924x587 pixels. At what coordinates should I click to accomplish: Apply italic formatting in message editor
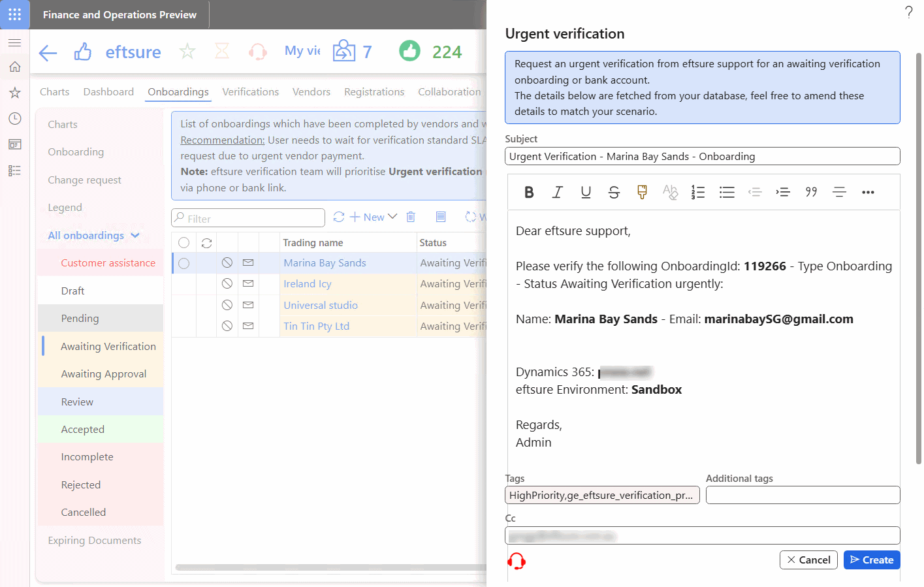pos(558,192)
